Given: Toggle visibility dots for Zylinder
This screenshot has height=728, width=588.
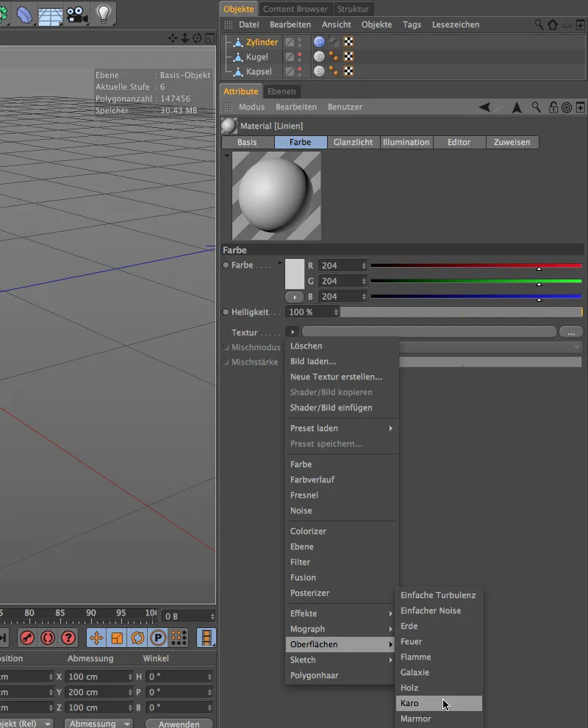Looking at the screenshot, I should click(x=300, y=42).
